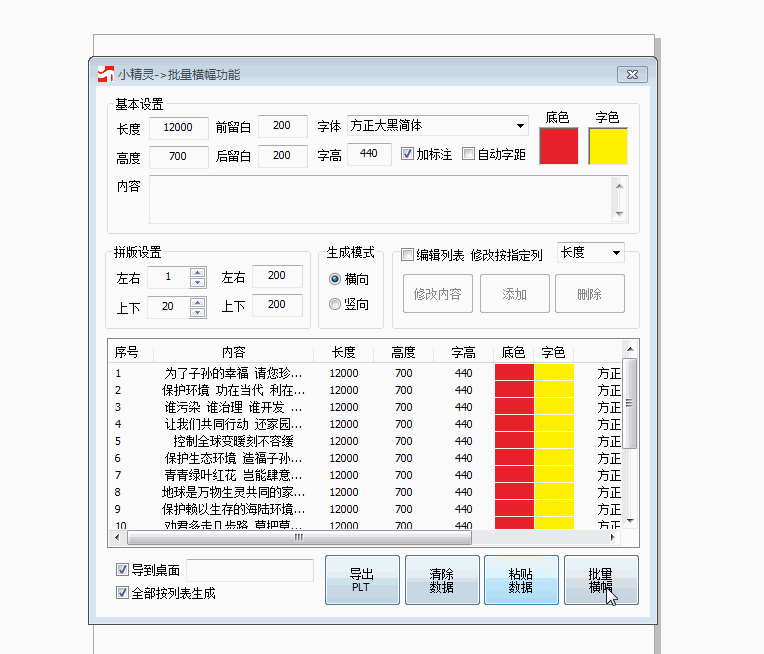Enable the 自动字距 checkbox
764x654 pixels.
[468, 154]
